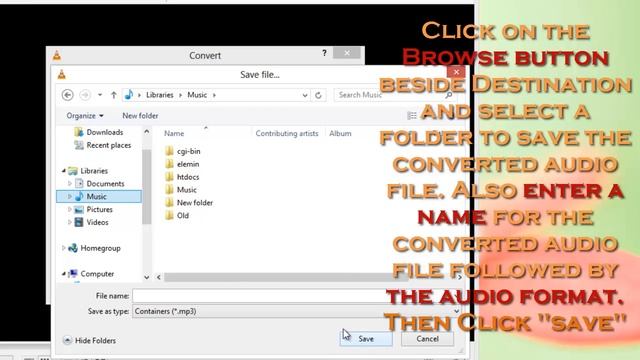Click the Forward navigation arrow
The height and width of the screenshot is (360, 640).
(85, 95)
